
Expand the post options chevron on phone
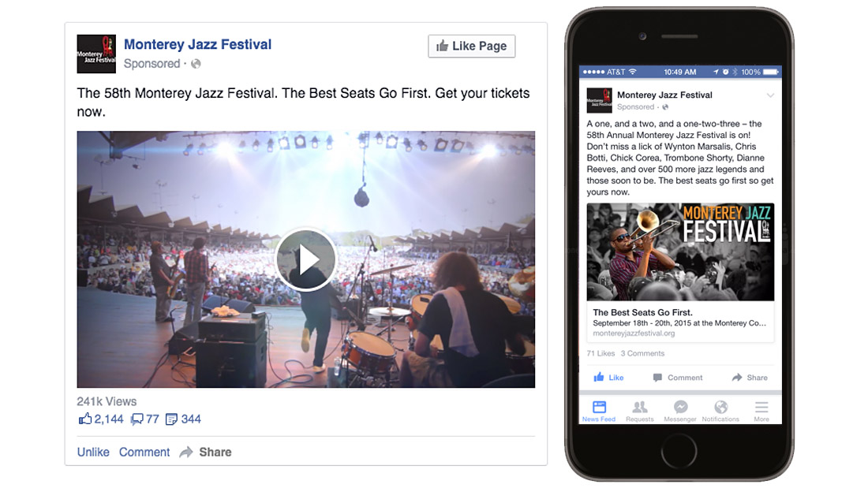pos(770,95)
